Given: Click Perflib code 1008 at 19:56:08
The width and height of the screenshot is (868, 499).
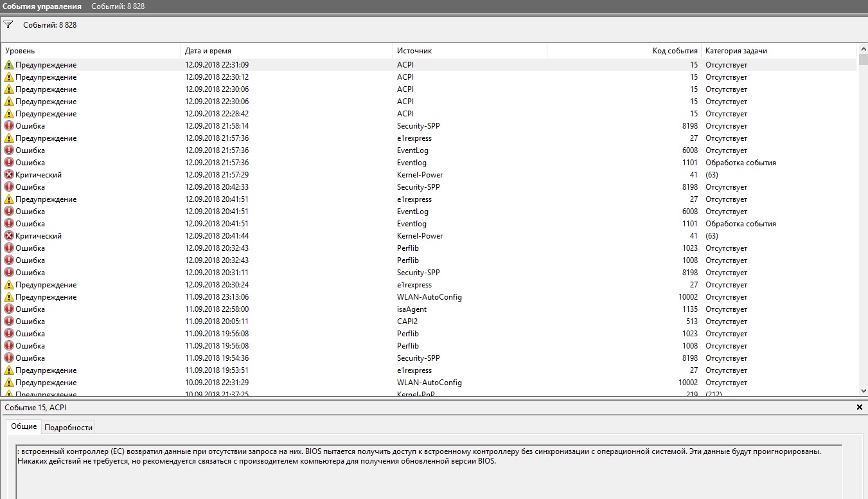Looking at the screenshot, I should 690,346.
